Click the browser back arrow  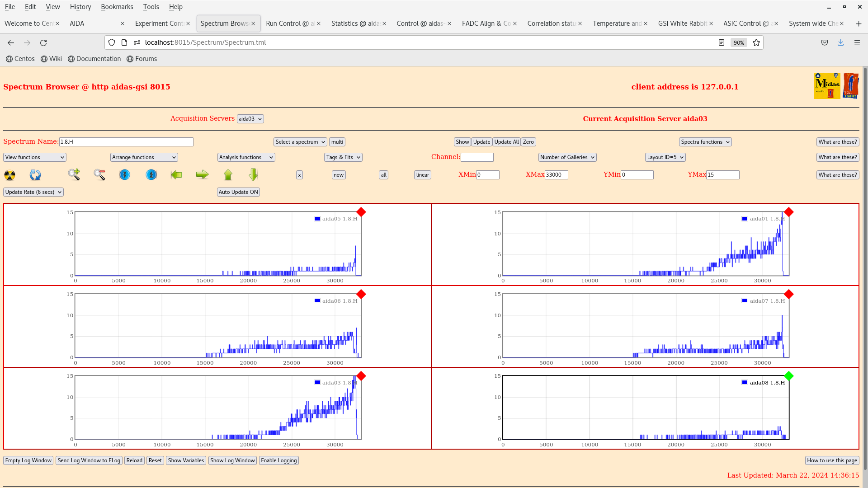click(11, 42)
